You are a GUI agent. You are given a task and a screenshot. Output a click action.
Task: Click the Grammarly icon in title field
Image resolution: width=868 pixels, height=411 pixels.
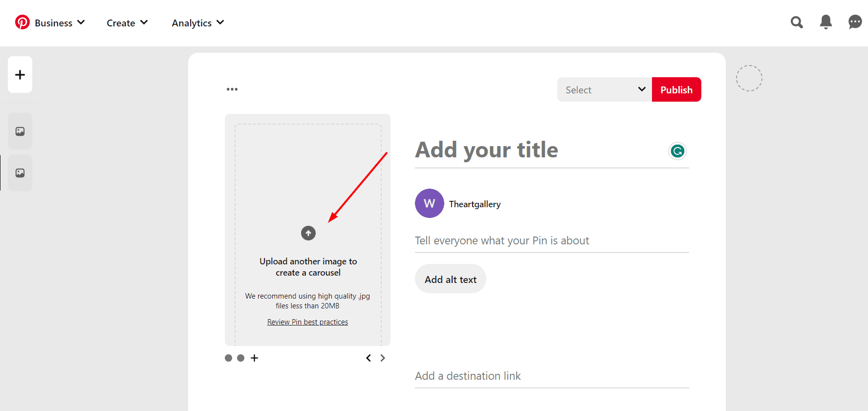click(677, 151)
